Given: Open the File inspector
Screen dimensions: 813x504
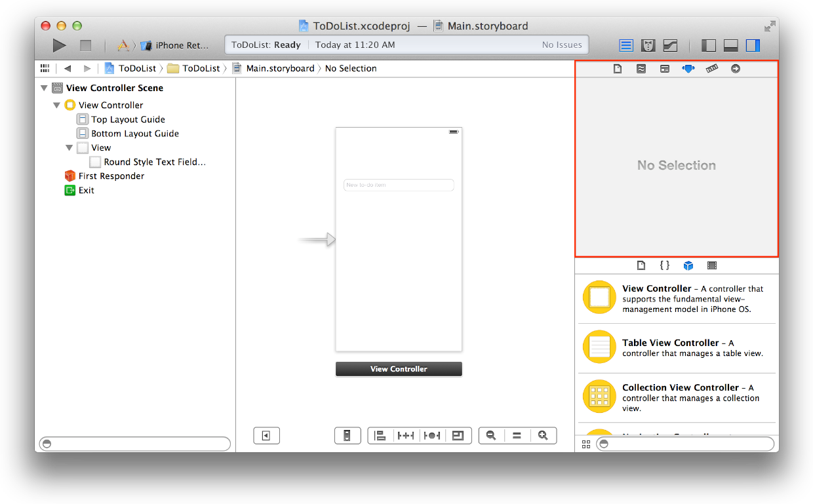Looking at the screenshot, I should pyautogui.click(x=618, y=69).
